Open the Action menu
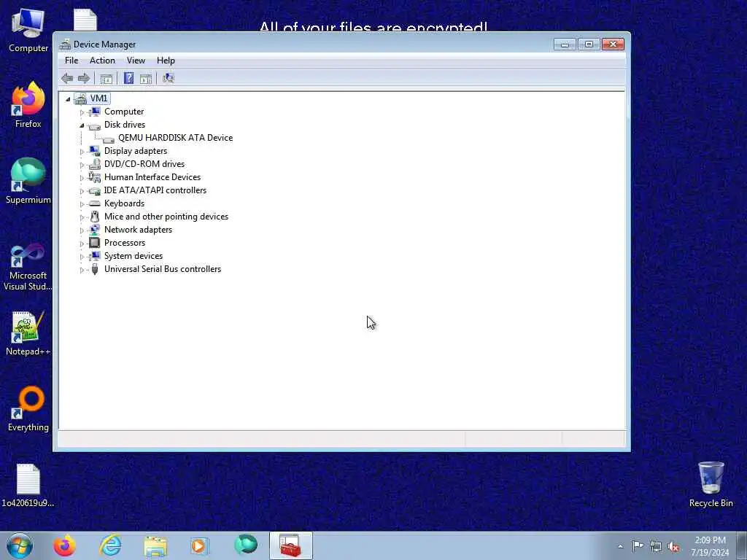Viewport: 747px width, 560px height. 102,61
